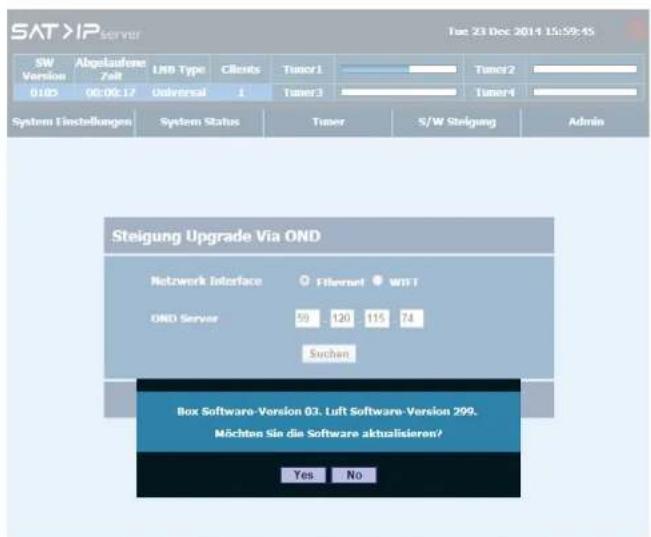Click the OND Server octet field 115
Screen dimensions: 651x537
tap(377, 319)
